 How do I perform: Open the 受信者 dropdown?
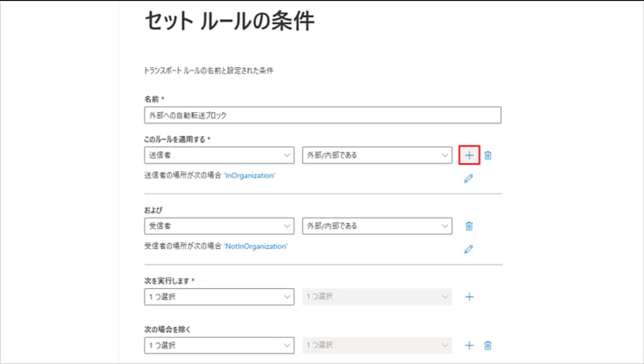point(219,226)
